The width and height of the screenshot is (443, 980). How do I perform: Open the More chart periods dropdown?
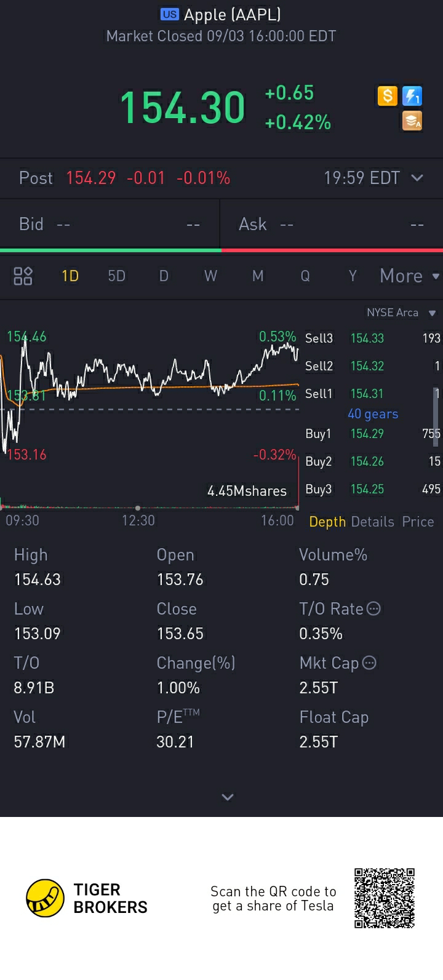click(x=410, y=276)
